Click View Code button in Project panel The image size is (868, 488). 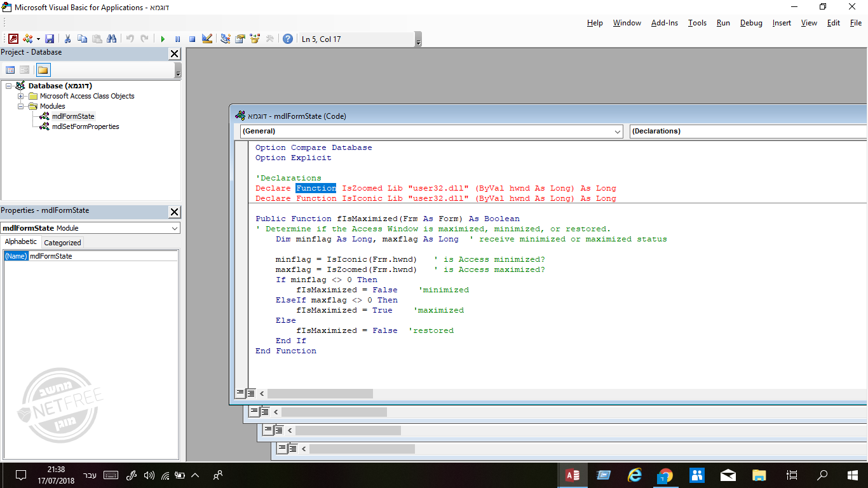click(x=10, y=70)
